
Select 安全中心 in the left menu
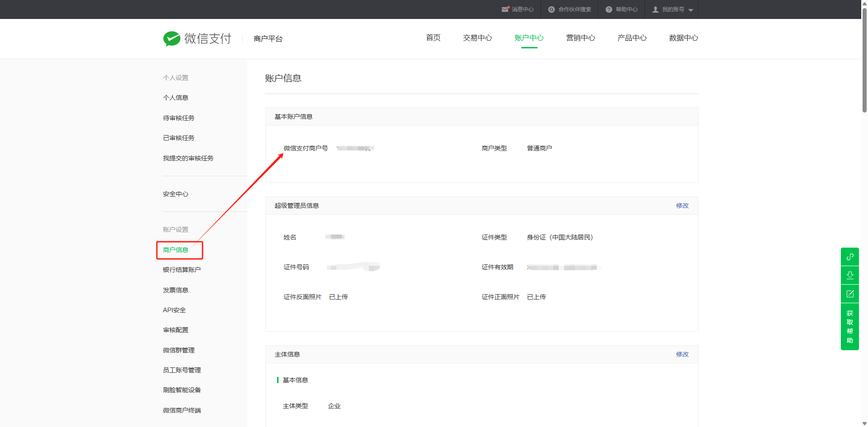pyautogui.click(x=175, y=194)
